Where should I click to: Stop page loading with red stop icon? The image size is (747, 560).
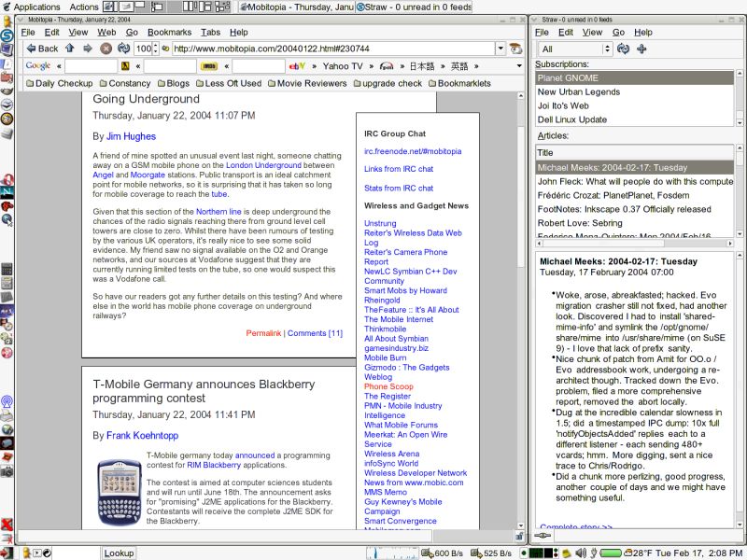pos(106,49)
